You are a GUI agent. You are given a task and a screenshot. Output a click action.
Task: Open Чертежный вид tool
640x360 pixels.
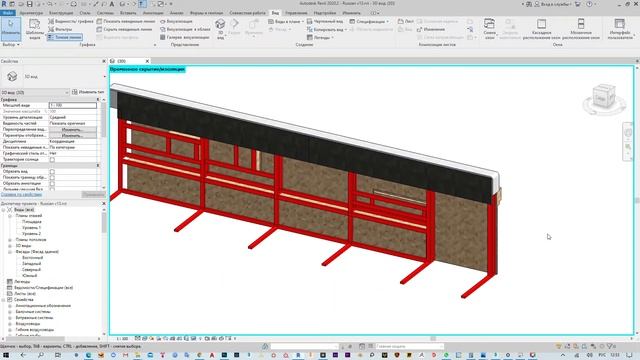pos(325,21)
